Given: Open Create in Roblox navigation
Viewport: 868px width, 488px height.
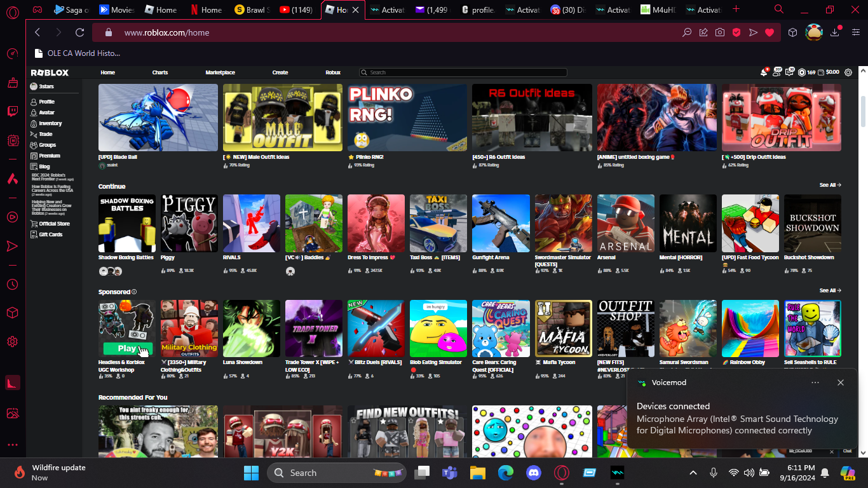Looking at the screenshot, I should [280, 72].
